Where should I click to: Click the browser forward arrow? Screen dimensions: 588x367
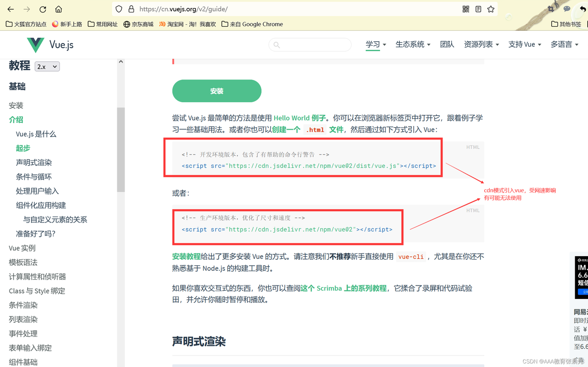(27, 9)
